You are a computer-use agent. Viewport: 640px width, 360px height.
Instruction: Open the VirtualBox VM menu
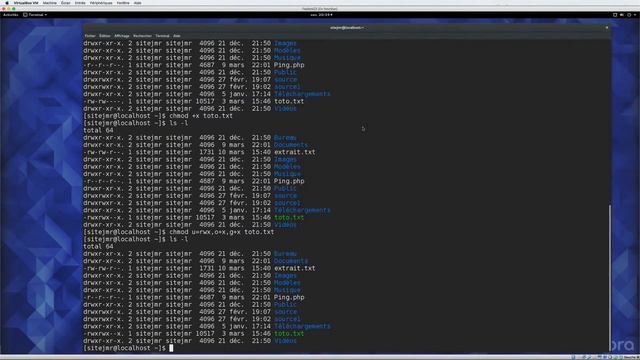click(26, 3)
